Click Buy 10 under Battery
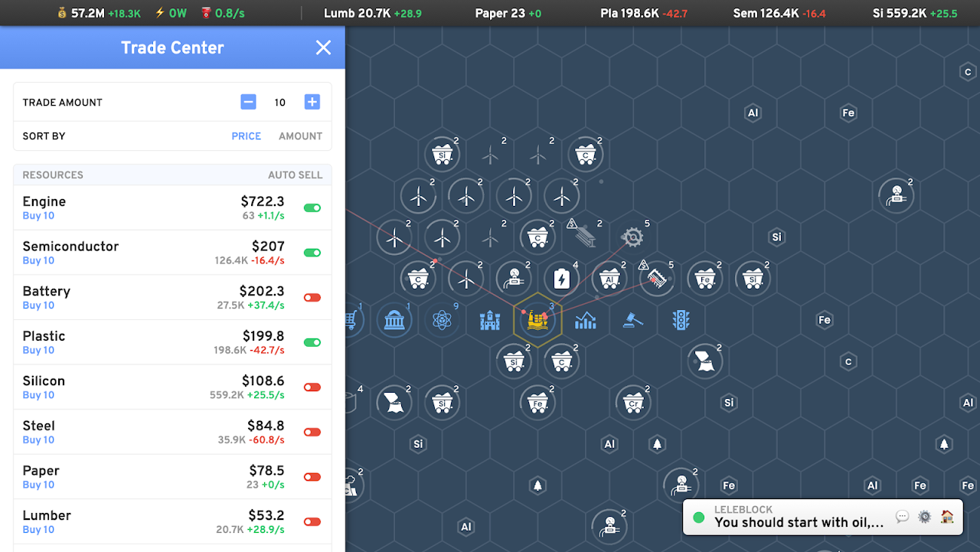 [38, 305]
